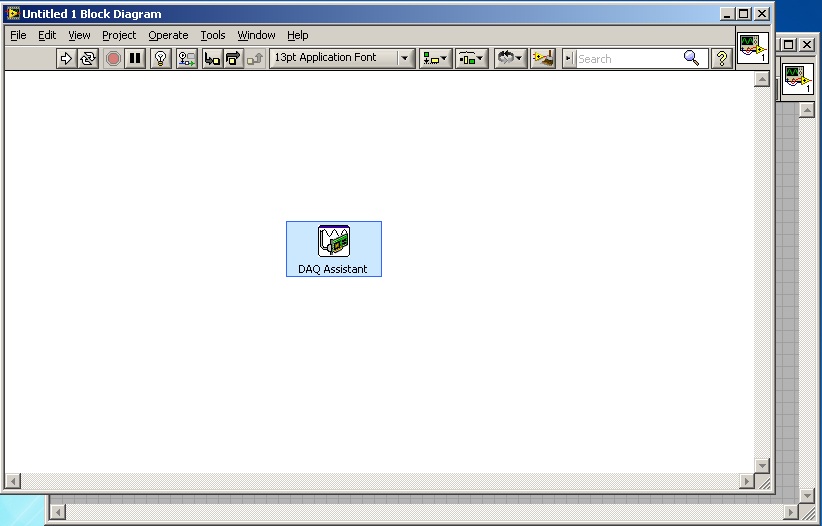This screenshot has height=526, width=822.
Task: Click Block Diagram vertical scrollbar down arrow
Action: pyautogui.click(x=762, y=465)
